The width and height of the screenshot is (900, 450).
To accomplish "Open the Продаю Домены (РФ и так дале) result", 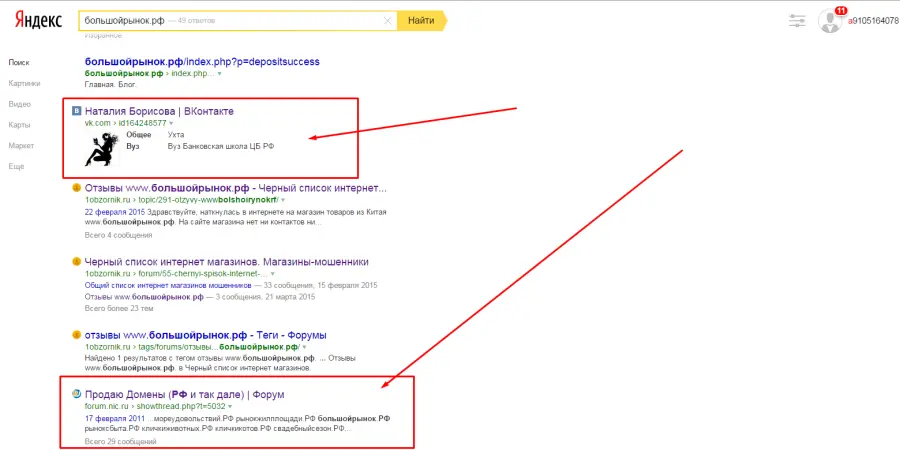I will click(184, 395).
